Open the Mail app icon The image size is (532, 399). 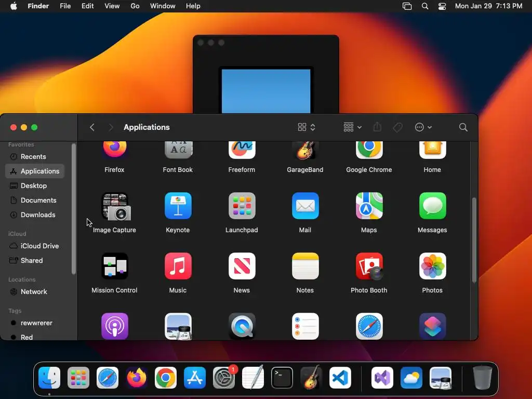(305, 206)
